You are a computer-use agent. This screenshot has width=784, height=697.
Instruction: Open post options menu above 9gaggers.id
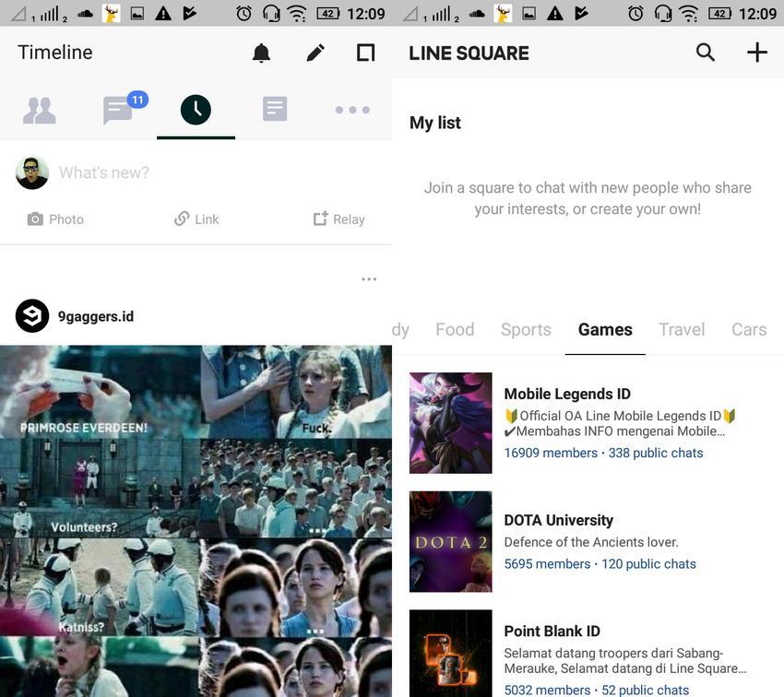click(x=369, y=278)
